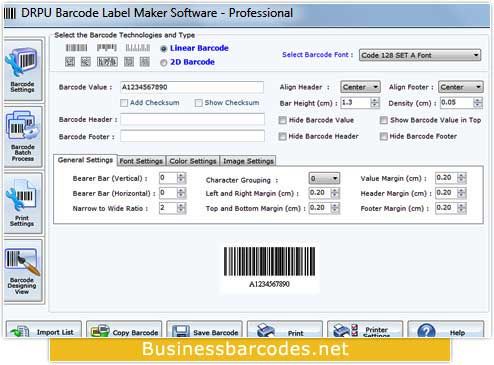Click the fourth 2D barcode type icon
The height and width of the screenshot is (365, 494).
tap(129, 62)
